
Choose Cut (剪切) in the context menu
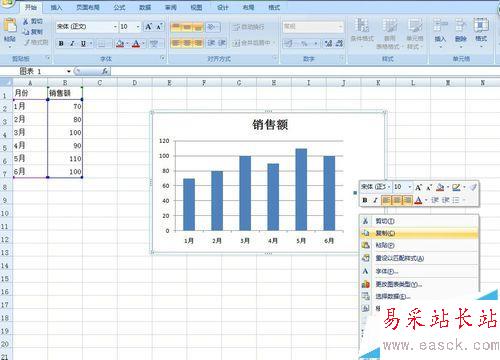419,221
